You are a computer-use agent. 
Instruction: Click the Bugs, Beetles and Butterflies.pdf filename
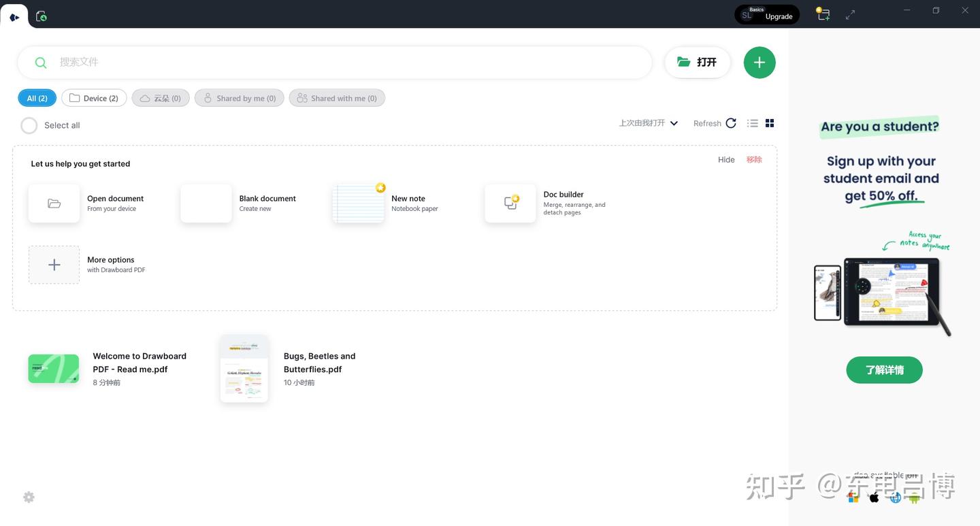(x=319, y=363)
